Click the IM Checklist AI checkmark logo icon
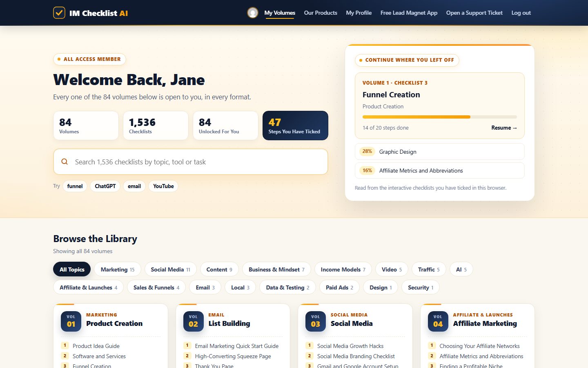This screenshot has height=368, width=588. 59,13
